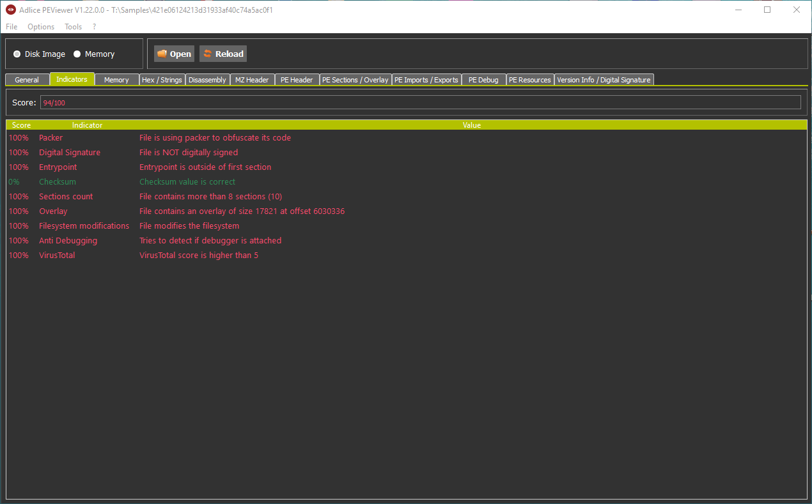Switch to the General tab
The height and width of the screenshot is (504, 812).
[27, 80]
